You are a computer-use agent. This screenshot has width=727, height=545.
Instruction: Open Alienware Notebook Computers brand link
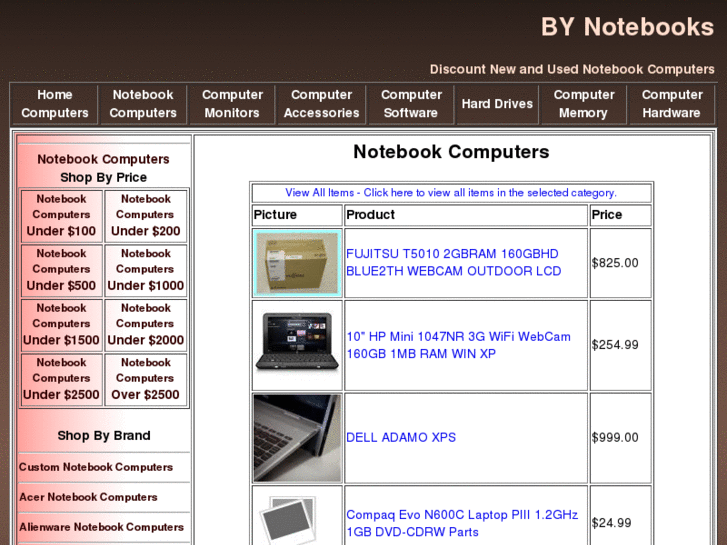tap(101, 527)
